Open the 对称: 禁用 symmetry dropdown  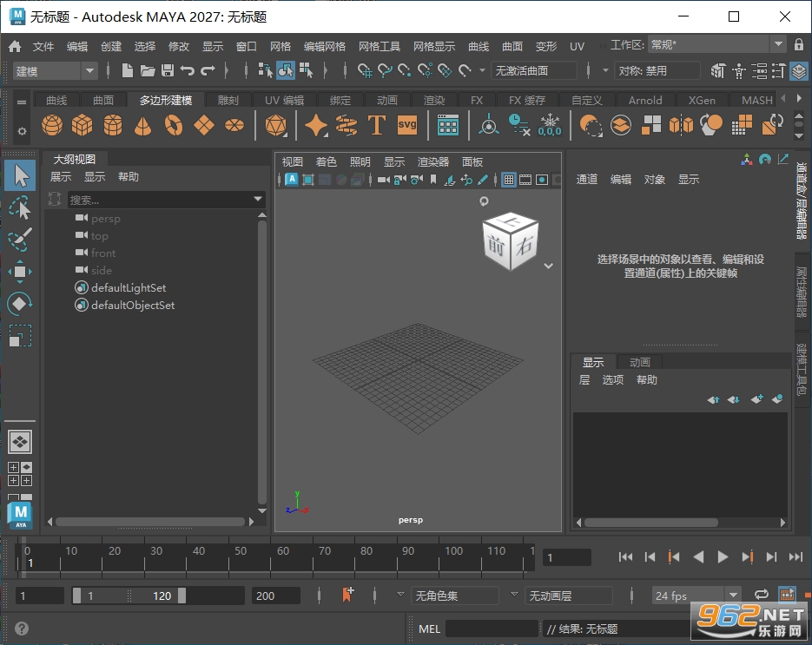click(x=657, y=70)
